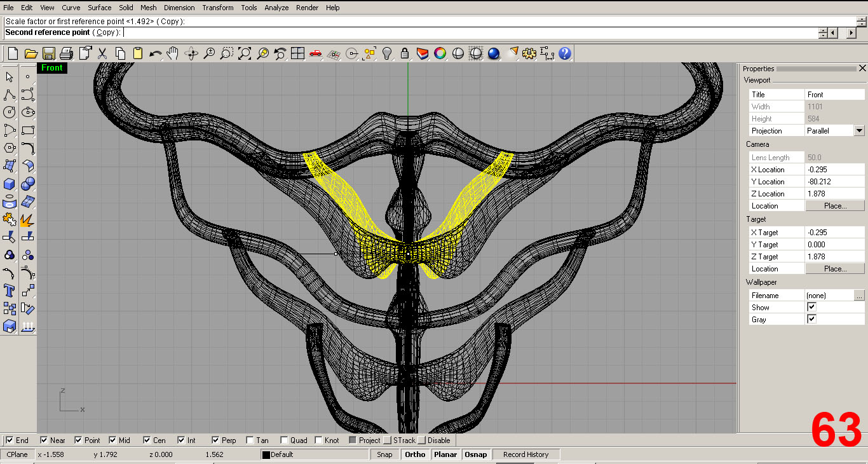Open Options gear icon
The image size is (868, 464).
click(x=529, y=53)
